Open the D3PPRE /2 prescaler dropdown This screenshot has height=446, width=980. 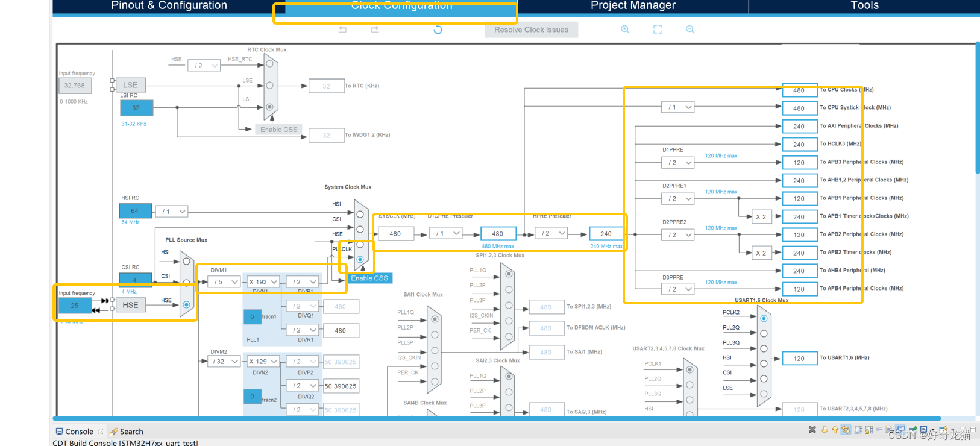[x=678, y=289]
